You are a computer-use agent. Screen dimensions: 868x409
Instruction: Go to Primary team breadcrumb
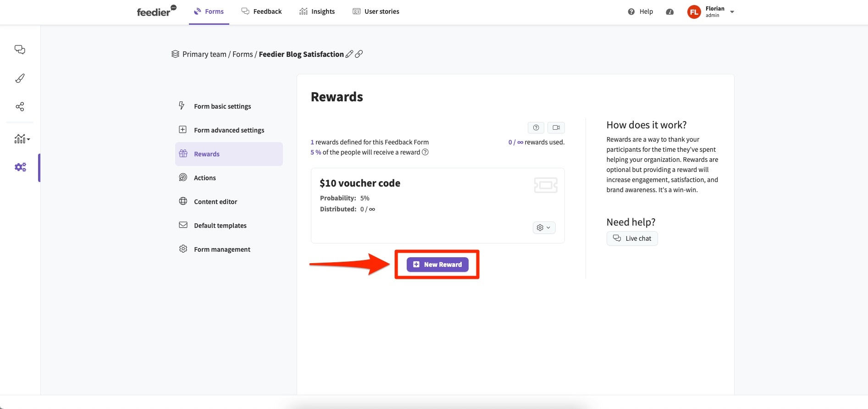tap(205, 54)
